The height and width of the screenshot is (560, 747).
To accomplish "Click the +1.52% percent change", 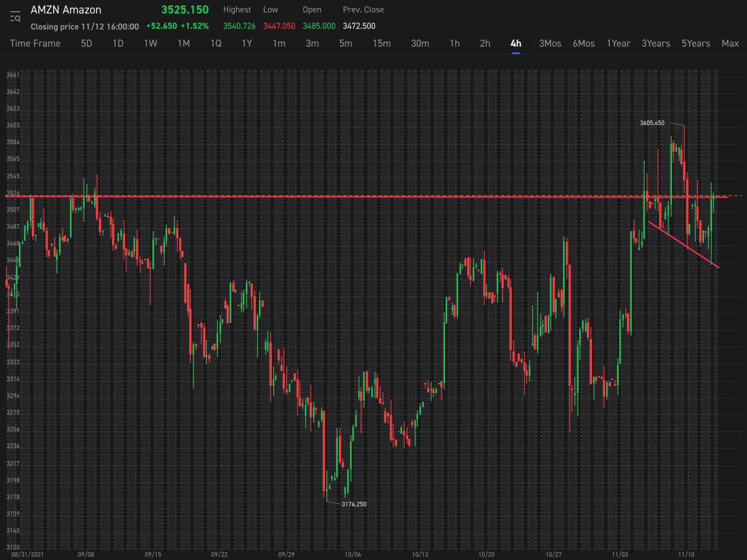I will [x=195, y=26].
